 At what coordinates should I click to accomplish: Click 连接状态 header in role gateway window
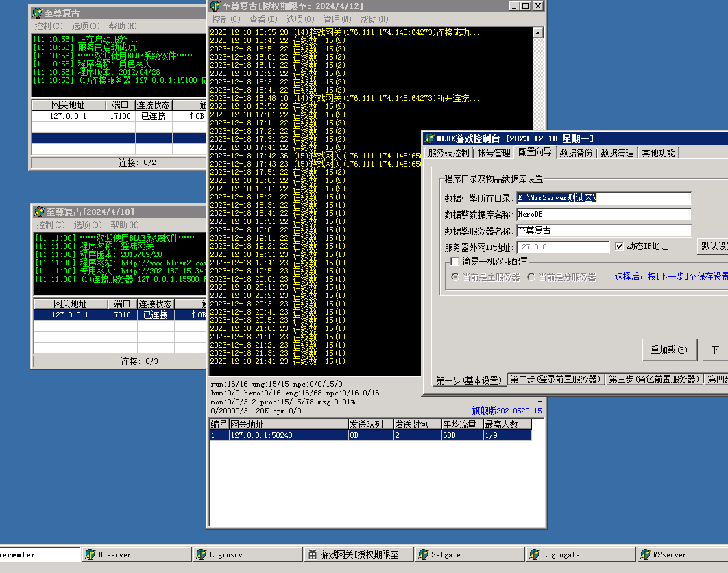click(154, 105)
